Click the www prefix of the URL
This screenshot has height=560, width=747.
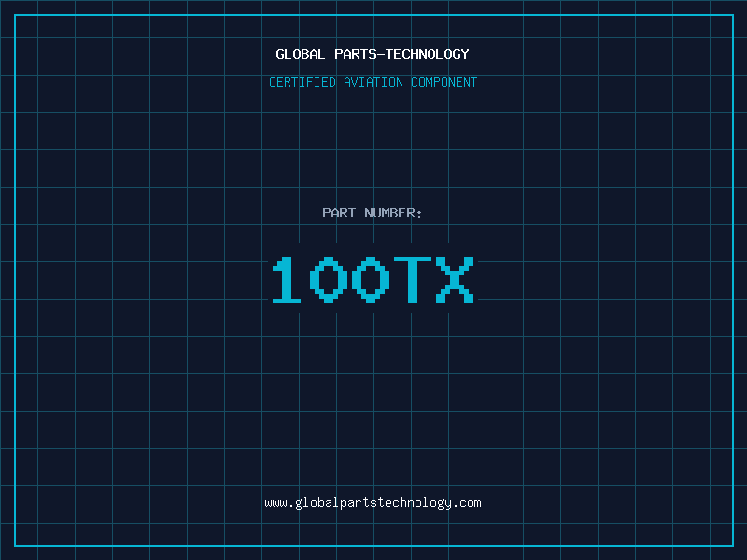coord(275,503)
